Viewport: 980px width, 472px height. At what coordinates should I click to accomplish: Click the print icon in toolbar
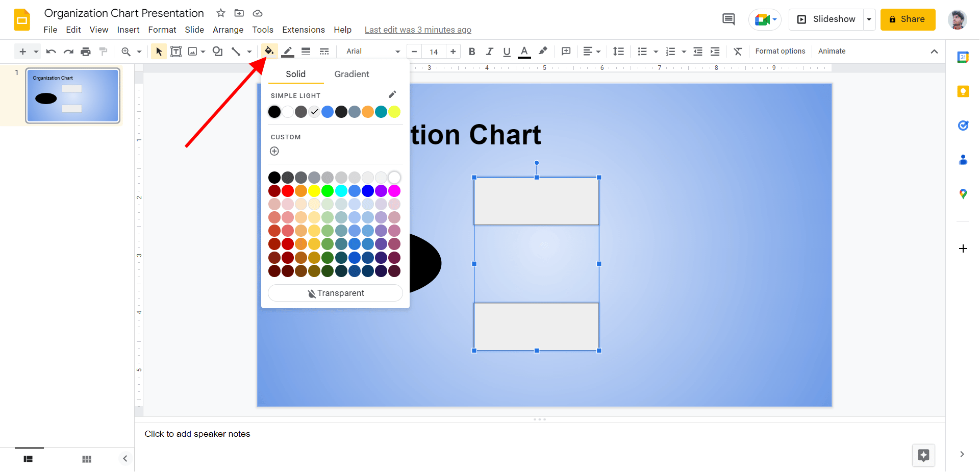86,52
